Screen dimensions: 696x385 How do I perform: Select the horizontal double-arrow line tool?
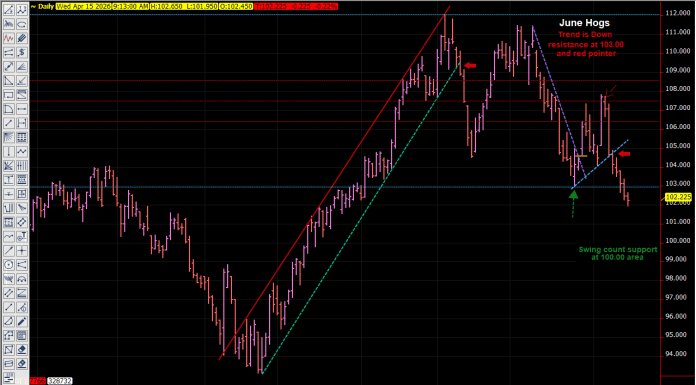[x=22, y=109]
